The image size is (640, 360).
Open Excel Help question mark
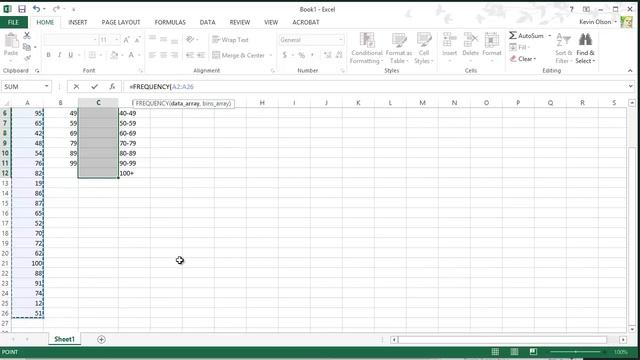pos(571,9)
